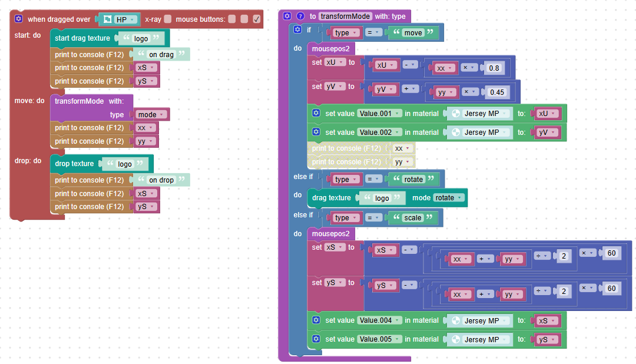The width and height of the screenshot is (636, 364).
Task: Click material sphere icon in Value.005 row
Action: (x=456, y=339)
